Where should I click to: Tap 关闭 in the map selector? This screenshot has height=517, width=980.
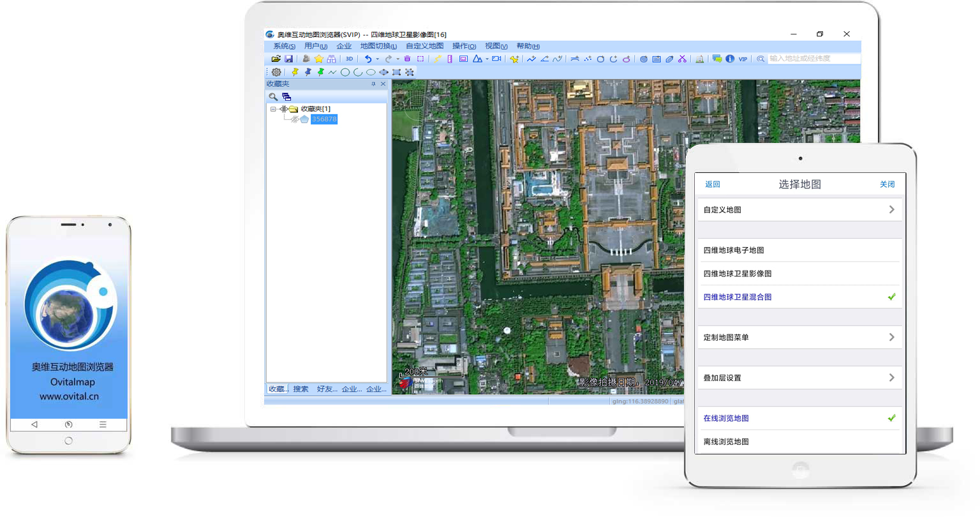click(x=887, y=184)
